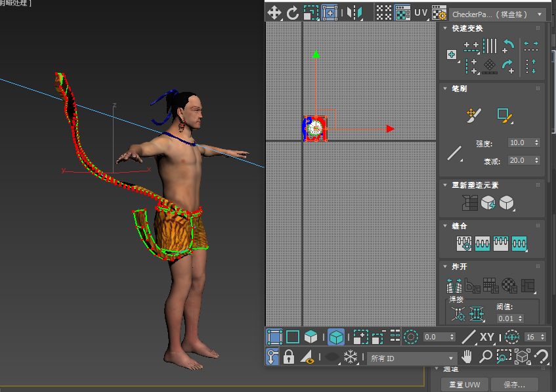The height and width of the screenshot is (392, 556).
Task: Click the Zoom region tool
Action: coord(503,357)
